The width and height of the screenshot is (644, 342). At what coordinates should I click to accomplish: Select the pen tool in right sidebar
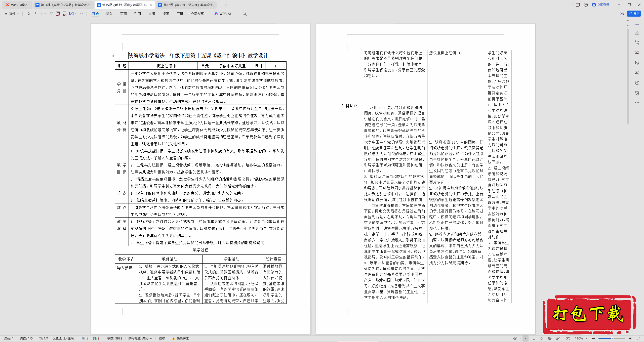(637, 33)
